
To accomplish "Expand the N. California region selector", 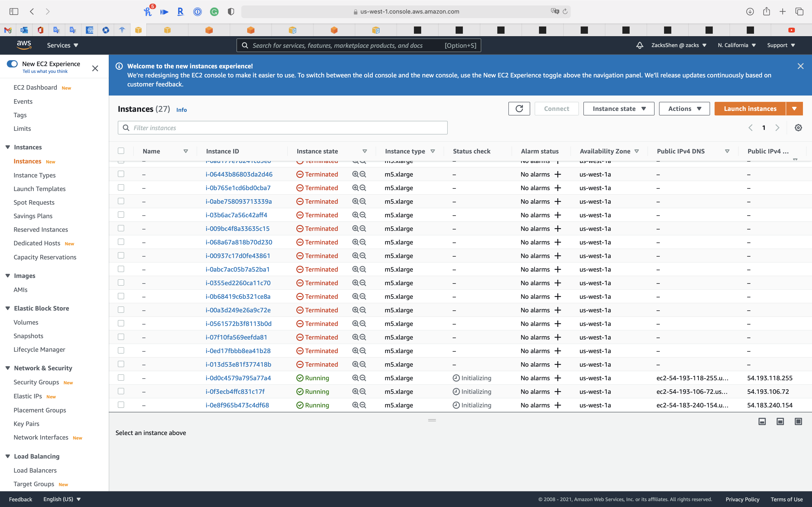I will tap(737, 45).
